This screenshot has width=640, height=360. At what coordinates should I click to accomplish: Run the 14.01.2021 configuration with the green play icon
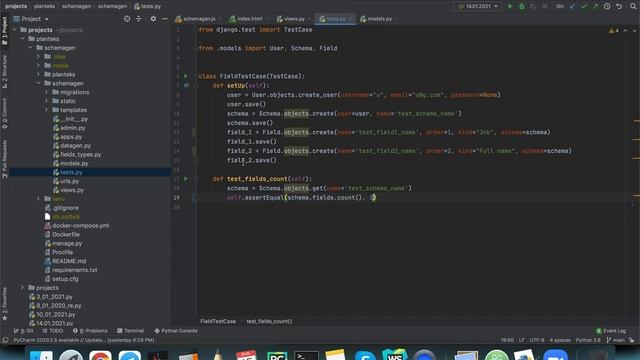click(x=510, y=6)
